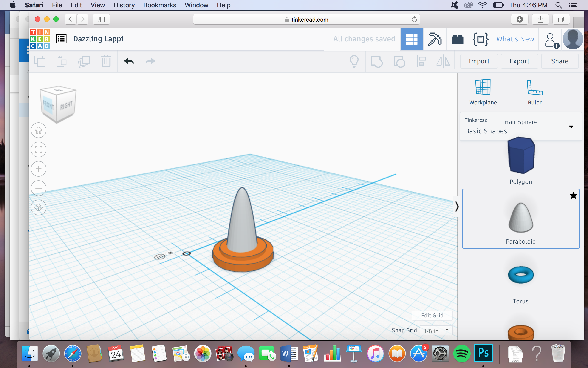Open the user profile avatar
The height and width of the screenshot is (368, 588).
coord(573,39)
